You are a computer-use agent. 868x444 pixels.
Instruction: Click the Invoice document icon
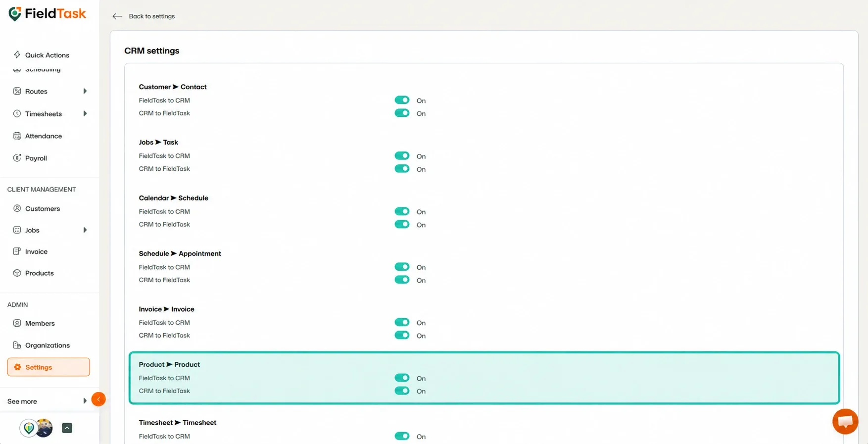click(17, 251)
